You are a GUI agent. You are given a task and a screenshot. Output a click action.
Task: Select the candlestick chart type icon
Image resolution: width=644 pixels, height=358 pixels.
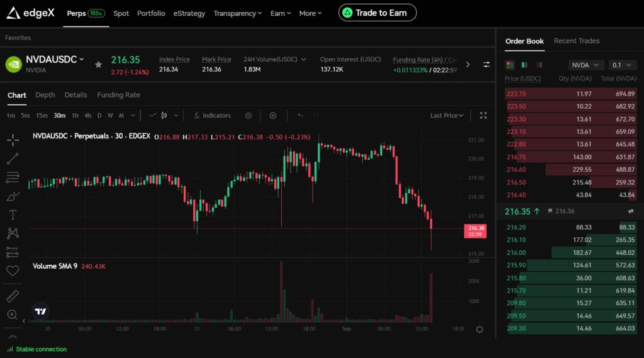(x=164, y=116)
